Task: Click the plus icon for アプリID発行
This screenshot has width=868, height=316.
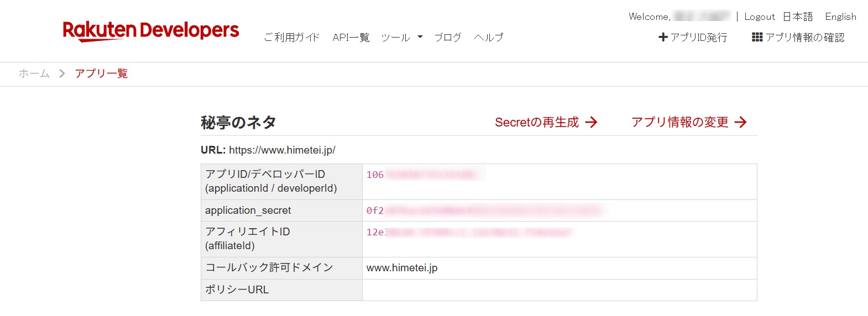Action: tap(663, 38)
